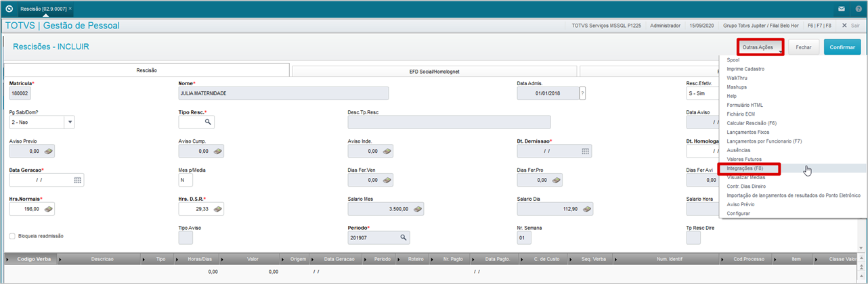Click the Fechar button

tap(804, 47)
